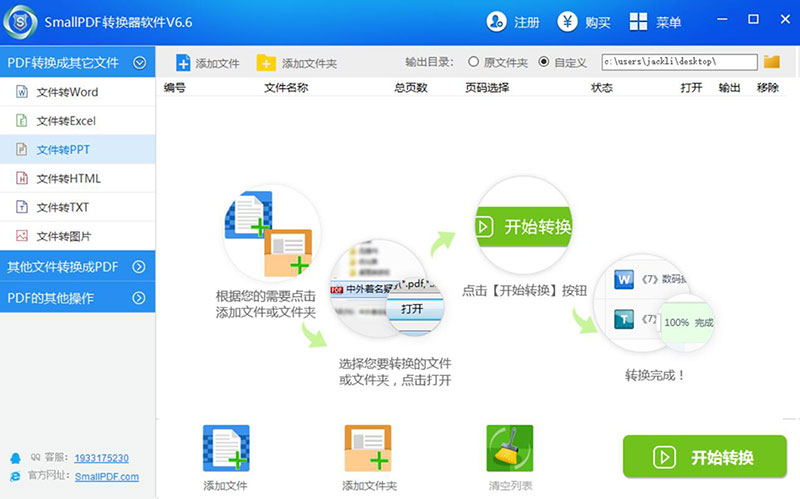Maximize the SmallPDF window
This screenshot has height=499, width=800.
pos(753,19)
